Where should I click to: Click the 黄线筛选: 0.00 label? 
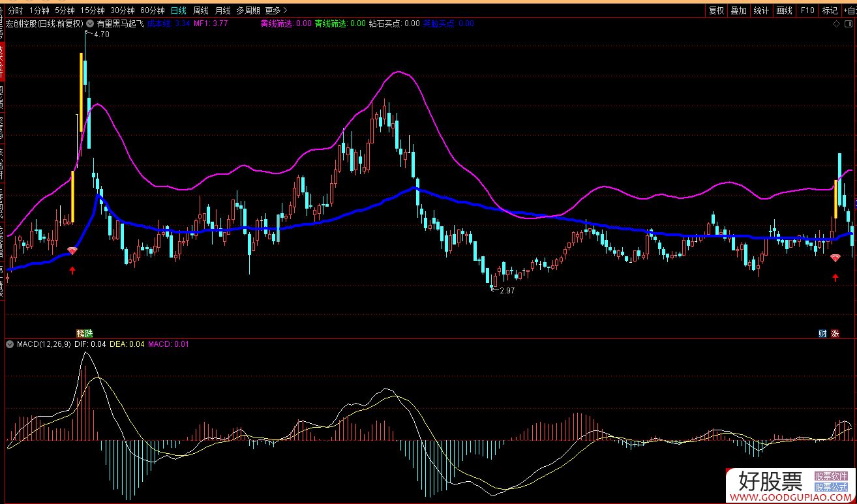pyautogui.click(x=286, y=23)
